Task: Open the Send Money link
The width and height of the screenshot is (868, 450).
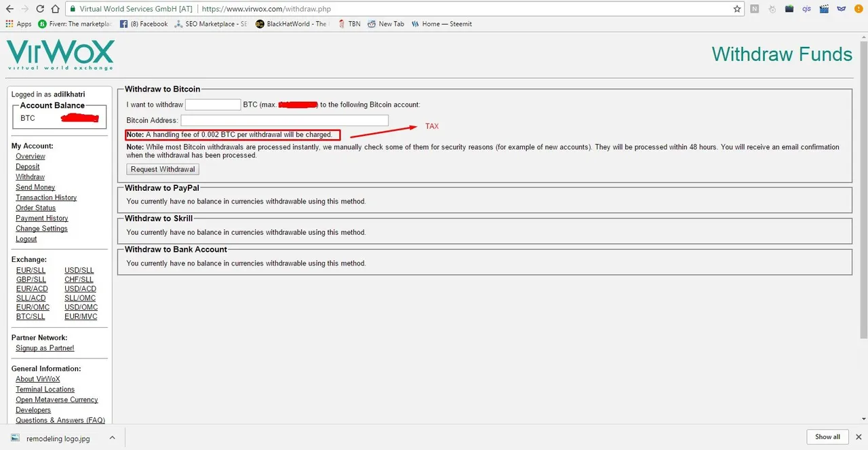Action: click(x=35, y=187)
